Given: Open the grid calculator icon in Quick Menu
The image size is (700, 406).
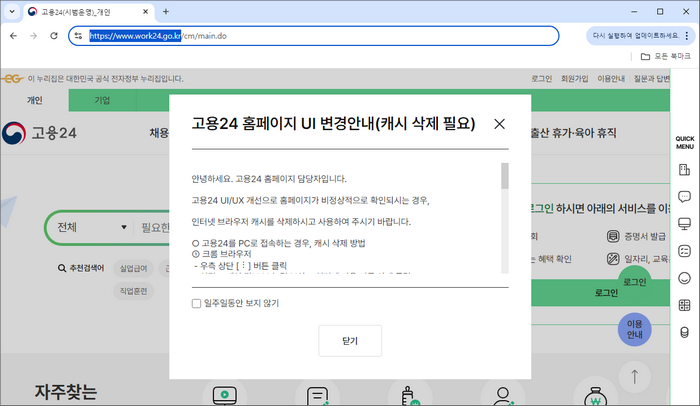Looking at the screenshot, I should 684,306.
